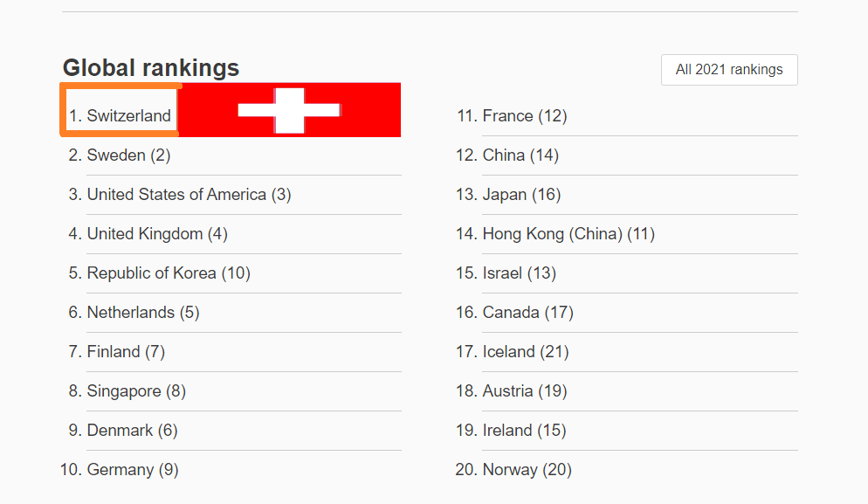Click France in the rankings
Screen dimensions: 868x504
(524, 116)
